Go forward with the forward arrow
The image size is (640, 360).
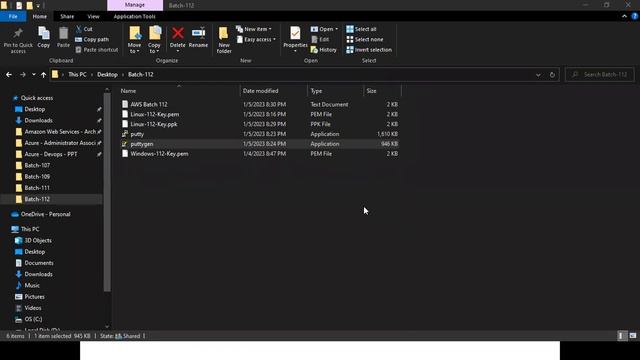[x=22, y=75]
